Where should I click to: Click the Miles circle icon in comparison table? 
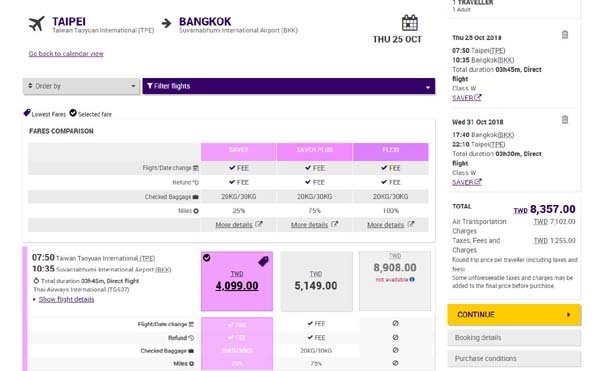click(x=196, y=211)
